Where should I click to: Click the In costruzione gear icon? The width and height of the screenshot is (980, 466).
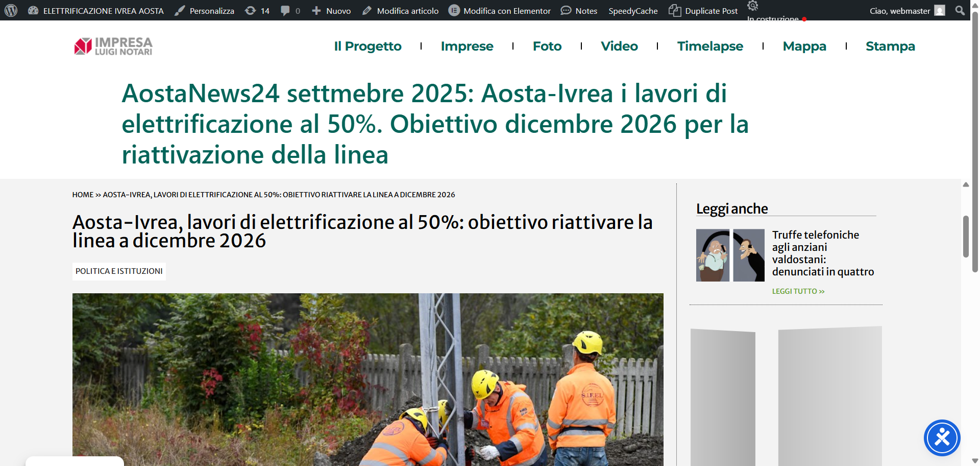(x=753, y=6)
